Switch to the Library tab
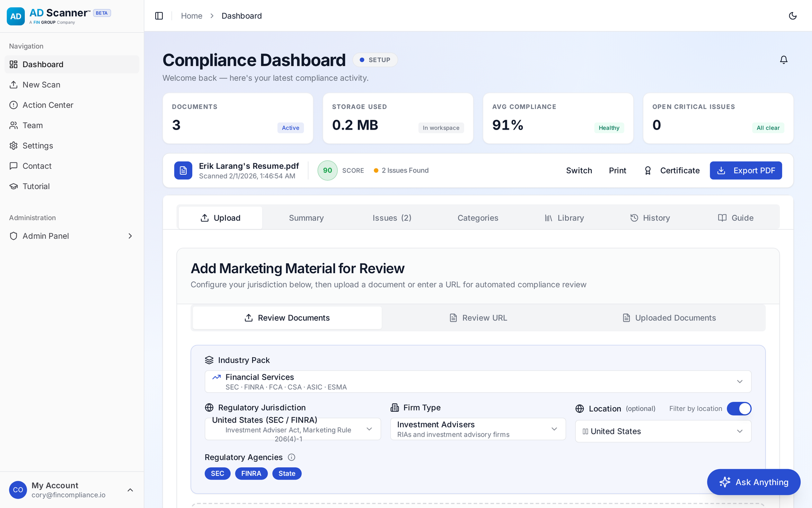 click(564, 218)
